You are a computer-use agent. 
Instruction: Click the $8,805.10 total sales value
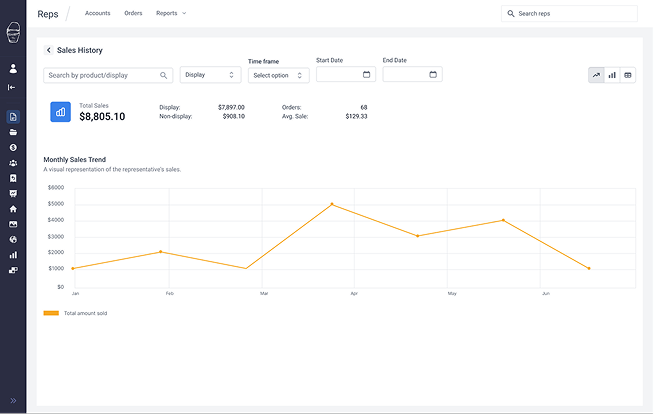tap(102, 116)
